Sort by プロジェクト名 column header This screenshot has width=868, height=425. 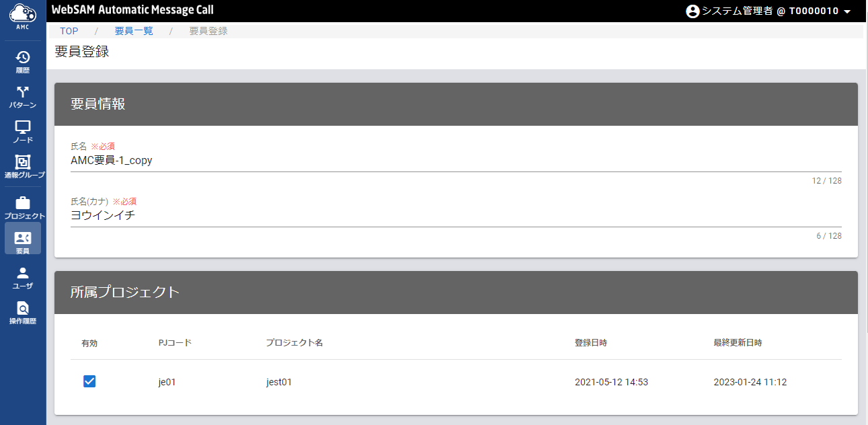point(294,343)
